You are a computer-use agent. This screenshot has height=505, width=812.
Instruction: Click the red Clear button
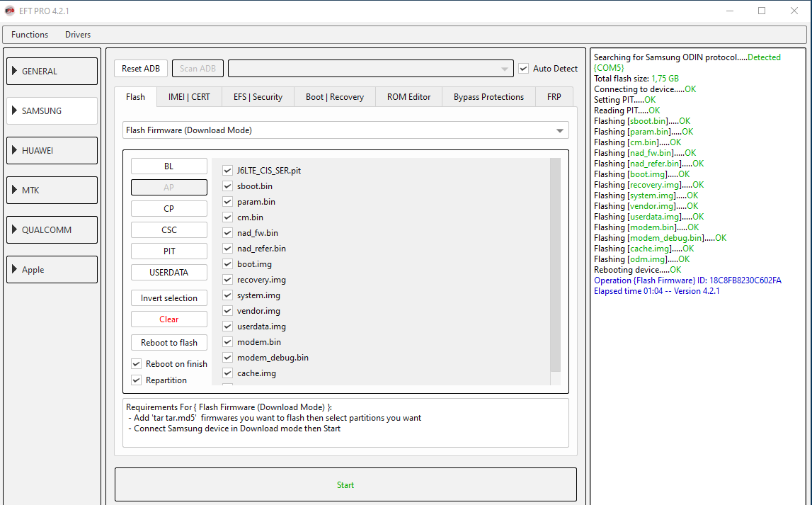point(168,319)
